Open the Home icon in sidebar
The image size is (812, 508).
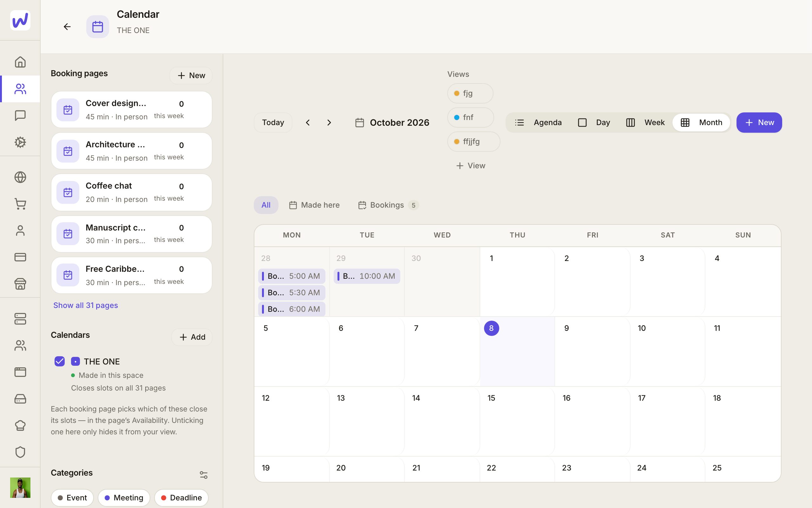click(20, 62)
